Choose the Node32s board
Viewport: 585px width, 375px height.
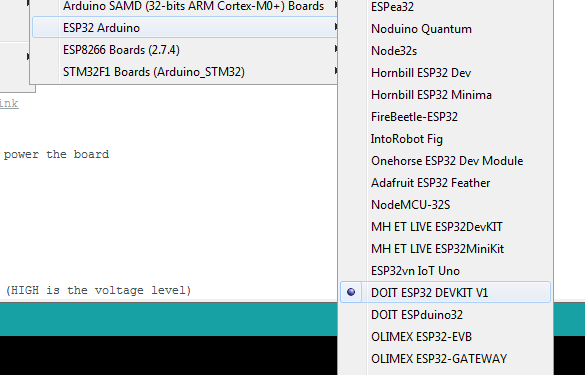(445, 51)
